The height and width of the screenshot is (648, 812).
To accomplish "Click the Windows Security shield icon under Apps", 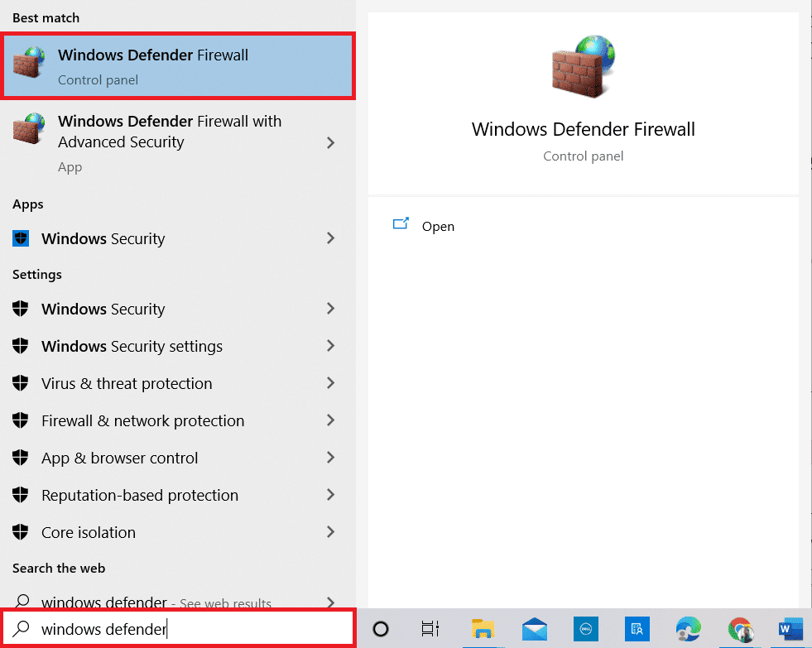I will pos(20,238).
